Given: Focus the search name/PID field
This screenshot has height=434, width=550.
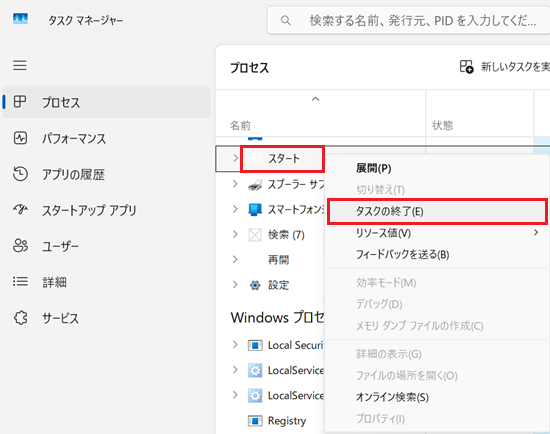Looking at the screenshot, I should [x=409, y=20].
